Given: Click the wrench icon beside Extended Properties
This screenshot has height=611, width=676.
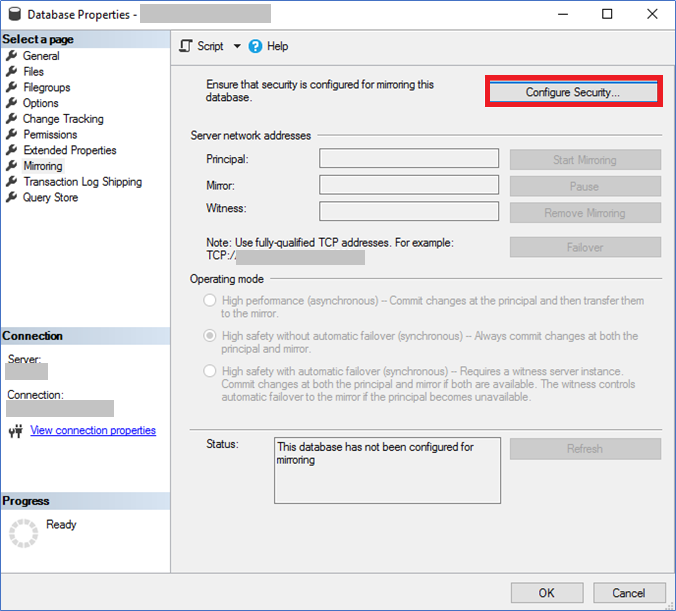Looking at the screenshot, I should [x=12, y=150].
